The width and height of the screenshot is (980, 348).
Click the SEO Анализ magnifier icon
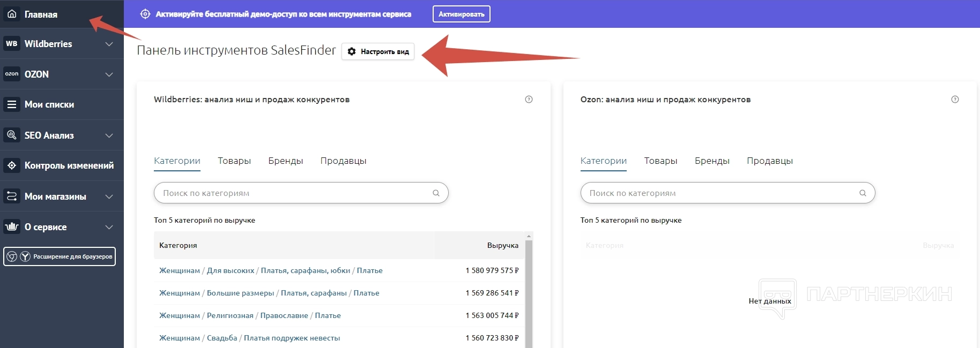pos(12,135)
